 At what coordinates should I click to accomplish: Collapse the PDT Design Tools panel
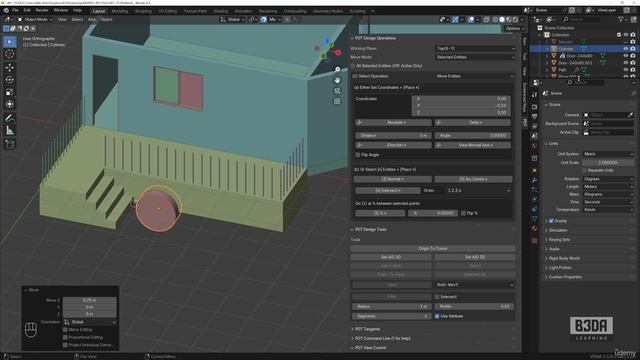pos(370,229)
